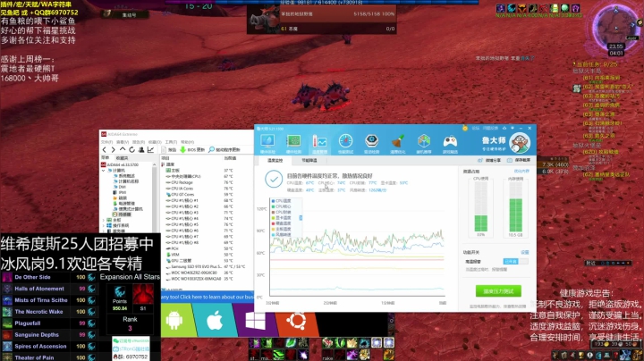
Task: Toggle the green CPU core legend entry
Action: [x=281, y=206]
